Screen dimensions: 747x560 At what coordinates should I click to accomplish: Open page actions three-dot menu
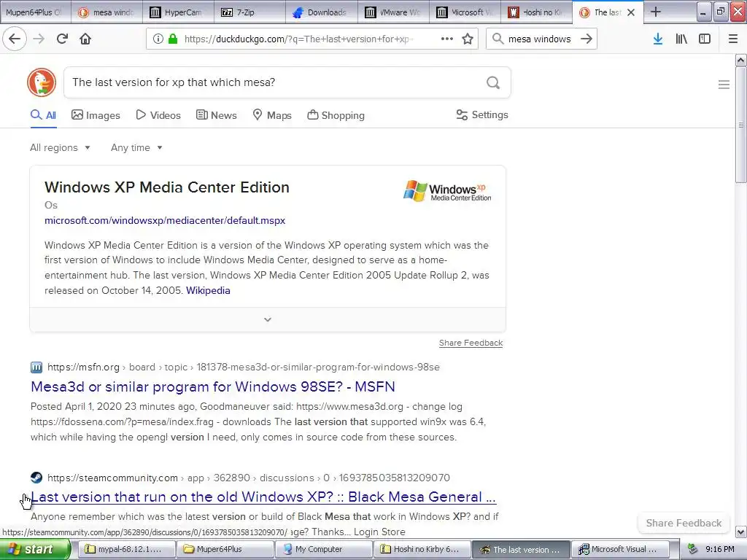[447, 39]
